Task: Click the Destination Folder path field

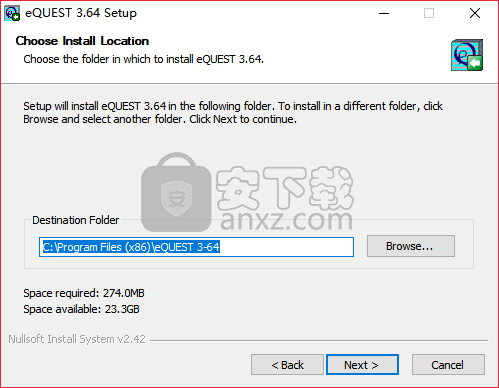Action: coord(196,247)
